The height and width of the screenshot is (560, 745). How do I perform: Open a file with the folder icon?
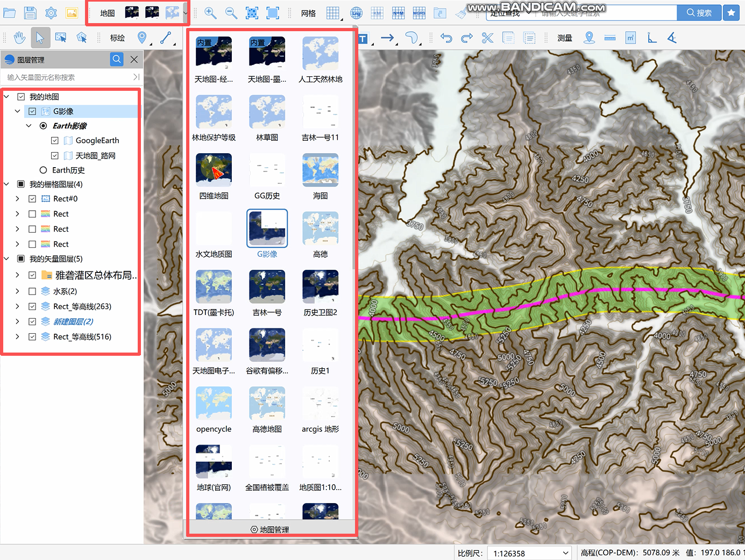coord(9,12)
